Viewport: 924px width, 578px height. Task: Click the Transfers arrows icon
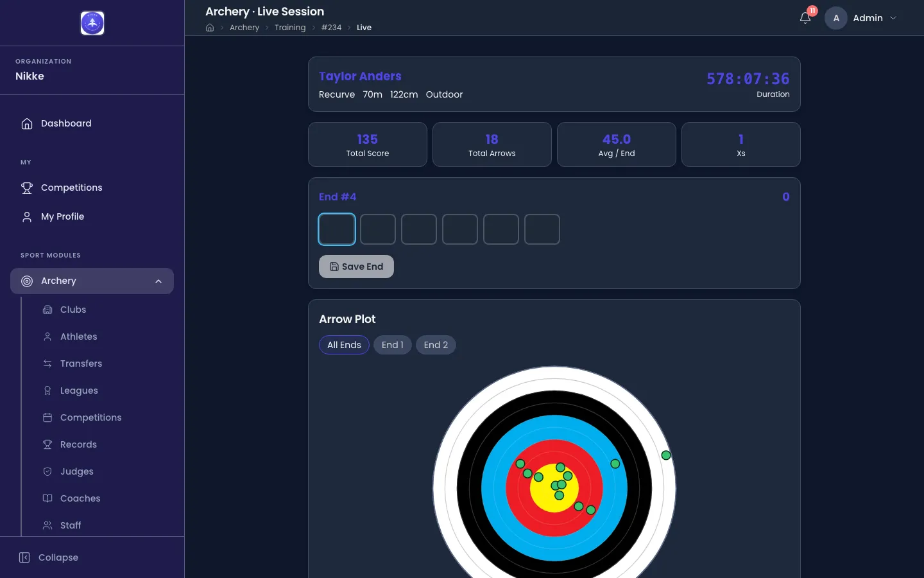pyautogui.click(x=47, y=363)
